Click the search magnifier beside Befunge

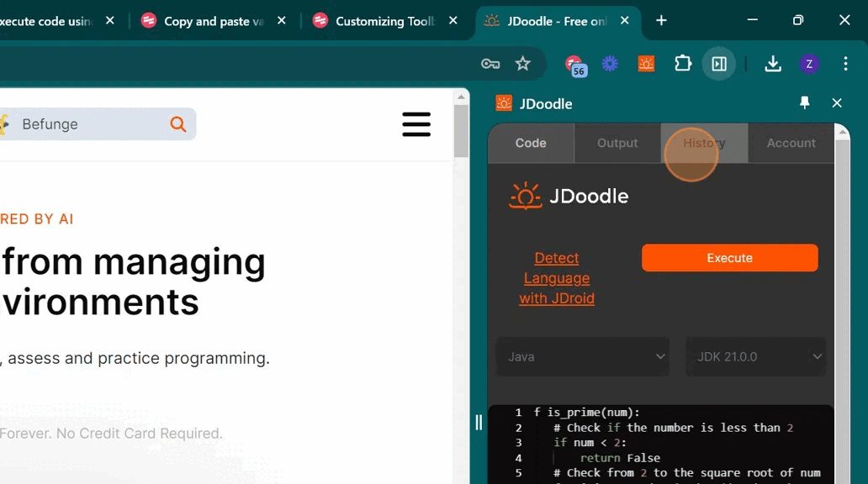tap(178, 124)
